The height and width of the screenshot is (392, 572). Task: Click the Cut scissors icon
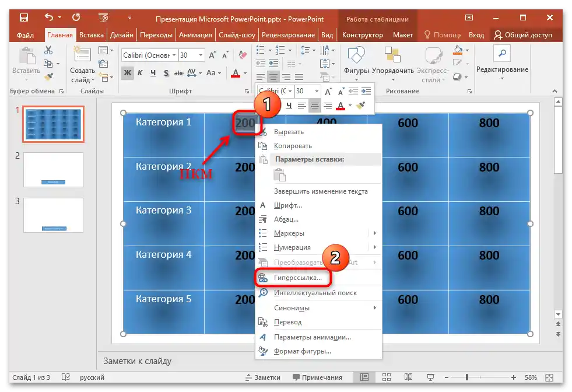pos(48,51)
